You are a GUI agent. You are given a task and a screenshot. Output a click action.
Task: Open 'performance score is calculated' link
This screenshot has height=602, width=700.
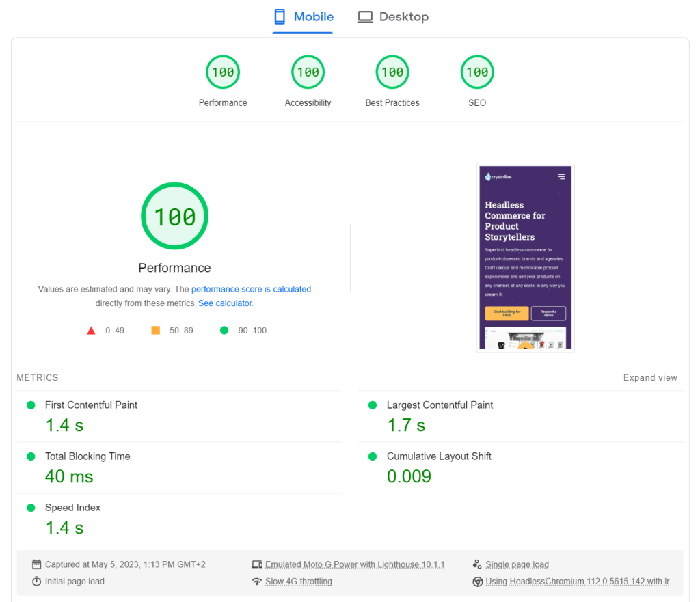point(251,289)
